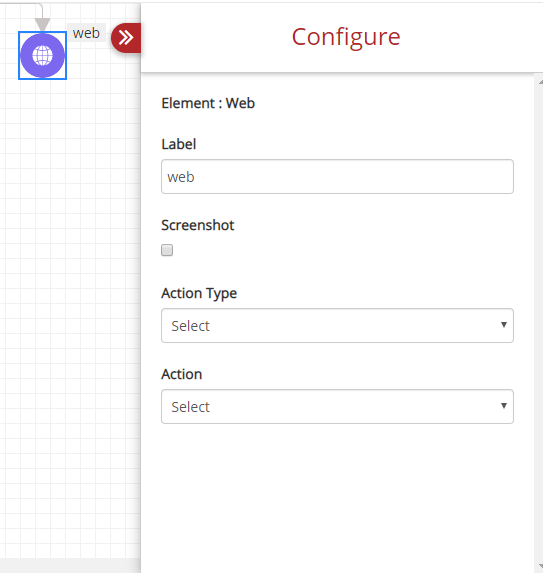
Task: Enable the Screenshot checkbox
Action: click(x=167, y=250)
